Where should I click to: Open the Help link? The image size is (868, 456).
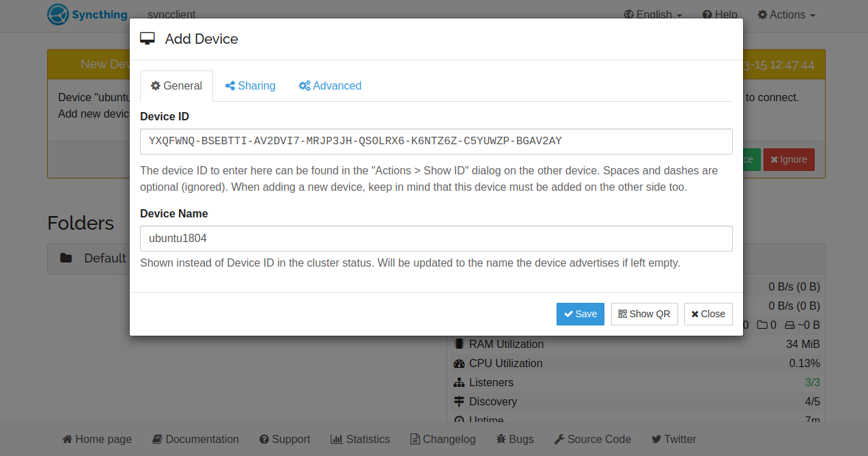[720, 14]
